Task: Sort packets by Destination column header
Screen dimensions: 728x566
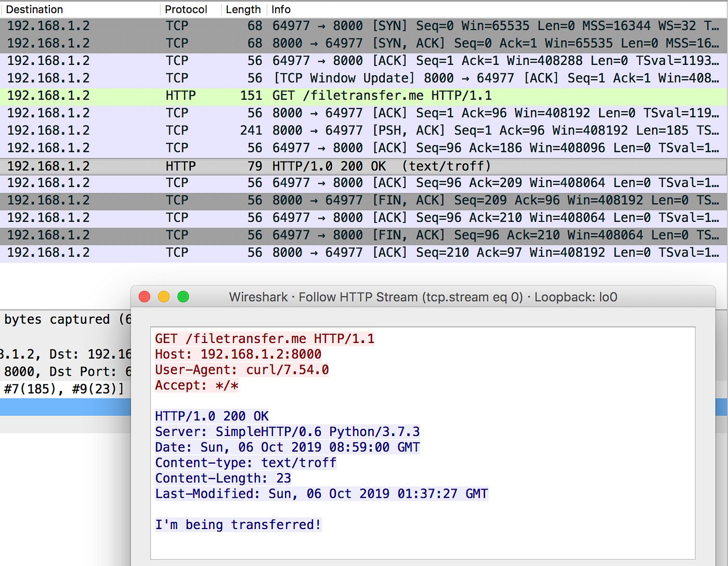Action: [80, 9]
